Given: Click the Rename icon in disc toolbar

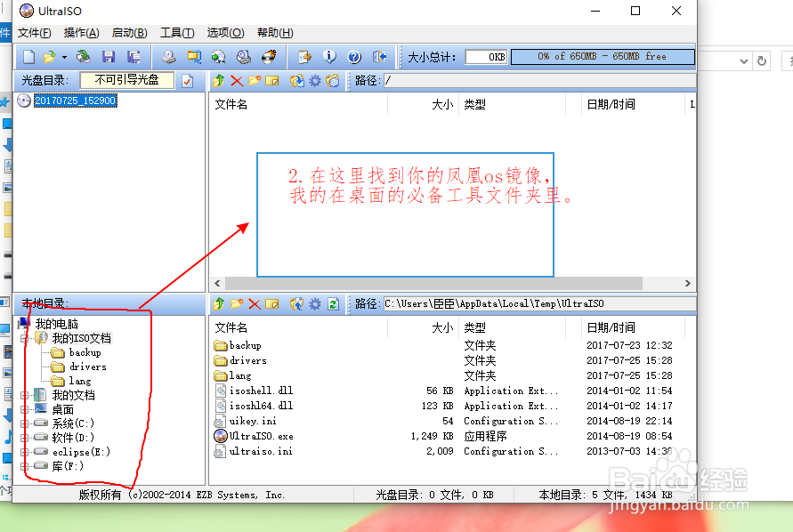Looking at the screenshot, I should point(272,80).
